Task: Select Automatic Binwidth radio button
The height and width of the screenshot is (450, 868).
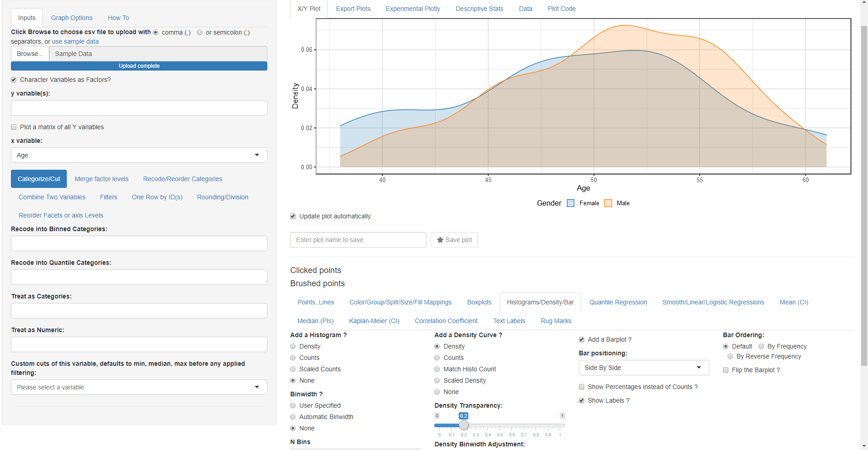Action: (293, 417)
